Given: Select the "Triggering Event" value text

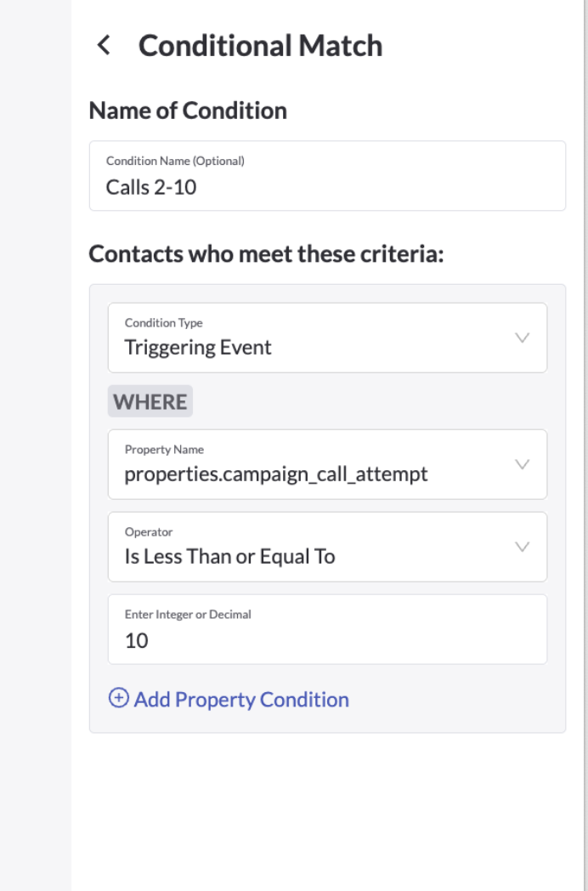Looking at the screenshot, I should tap(198, 348).
